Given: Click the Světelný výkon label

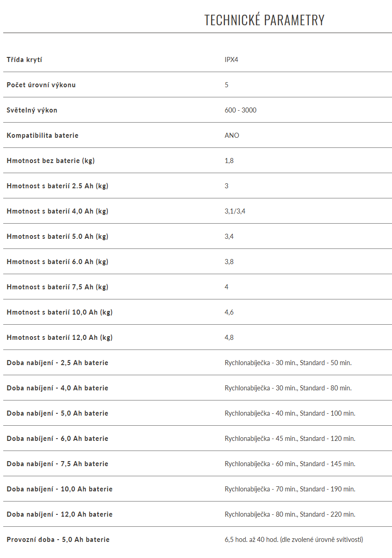Looking at the screenshot, I should pos(32,110).
